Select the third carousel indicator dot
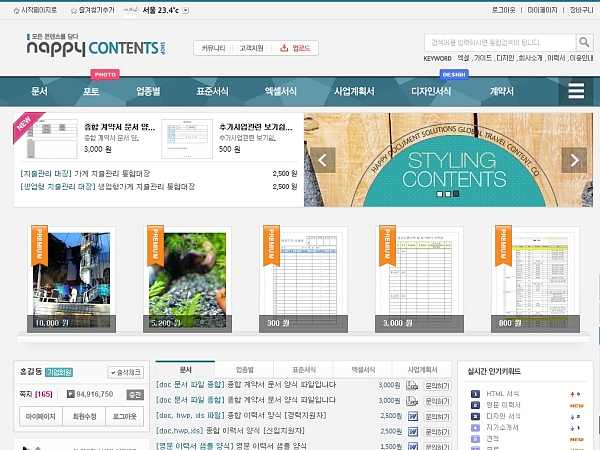Image resolution: width=600 pixels, height=450 pixels. 456,194
